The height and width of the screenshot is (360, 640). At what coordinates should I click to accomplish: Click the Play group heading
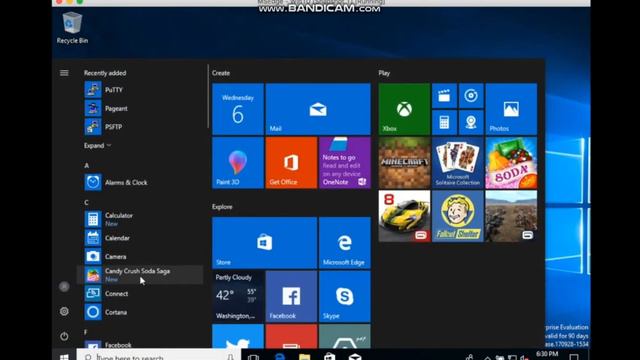[384, 73]
